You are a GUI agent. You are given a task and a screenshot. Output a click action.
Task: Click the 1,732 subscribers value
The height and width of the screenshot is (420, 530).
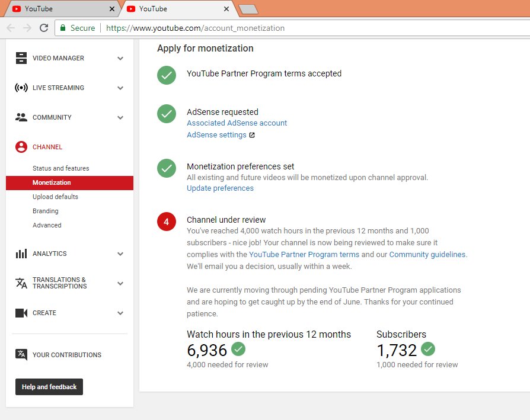397,350
